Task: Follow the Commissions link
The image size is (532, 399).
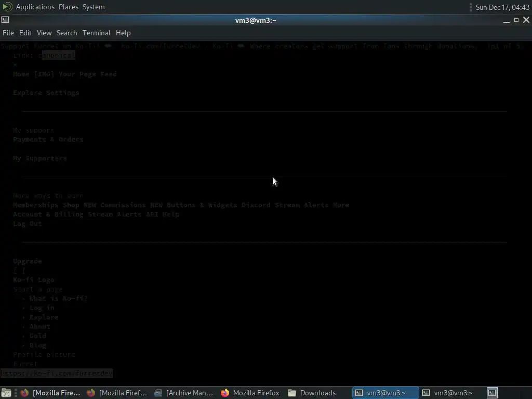Action: [x=123, y=205]
